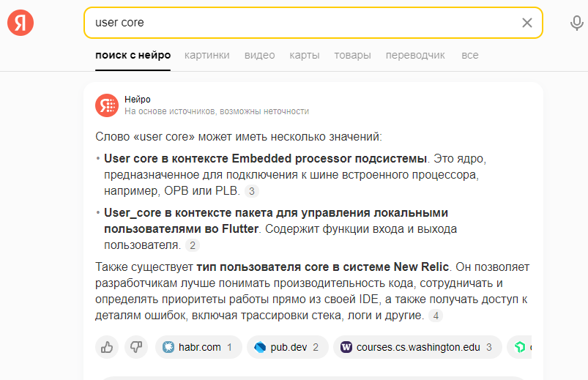Click the Yandex logo icon
Viewport: 588px width, 380px height.
pos(21,23)
